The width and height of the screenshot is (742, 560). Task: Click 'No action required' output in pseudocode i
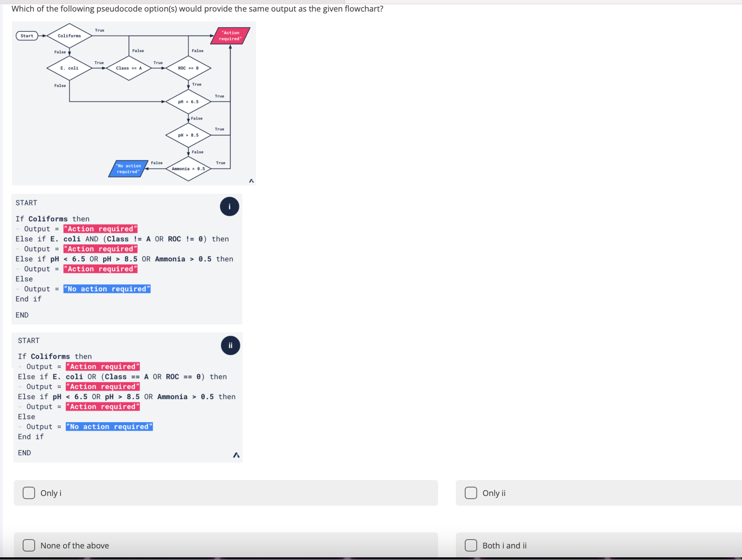click(107, 289)
